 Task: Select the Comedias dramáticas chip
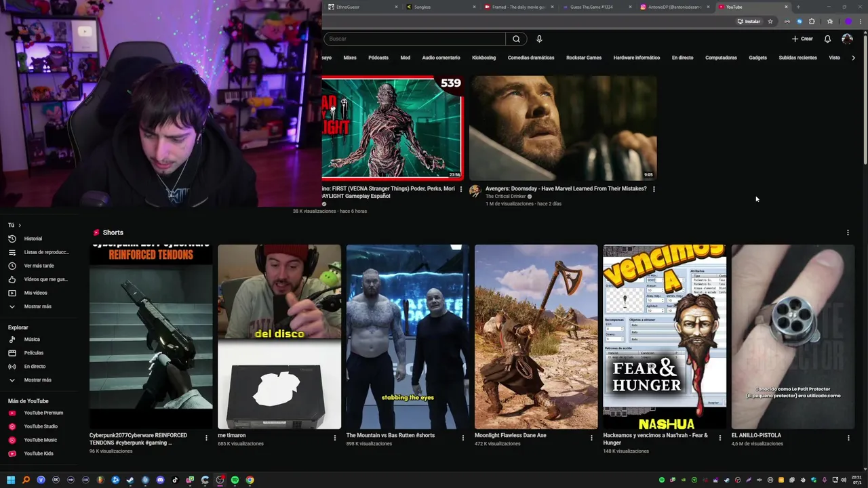point(531,58)
